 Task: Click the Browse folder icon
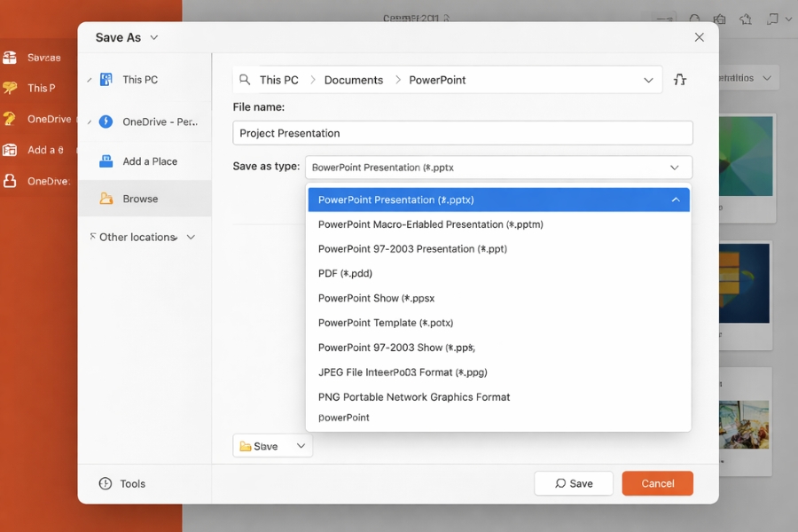(106, 199)
